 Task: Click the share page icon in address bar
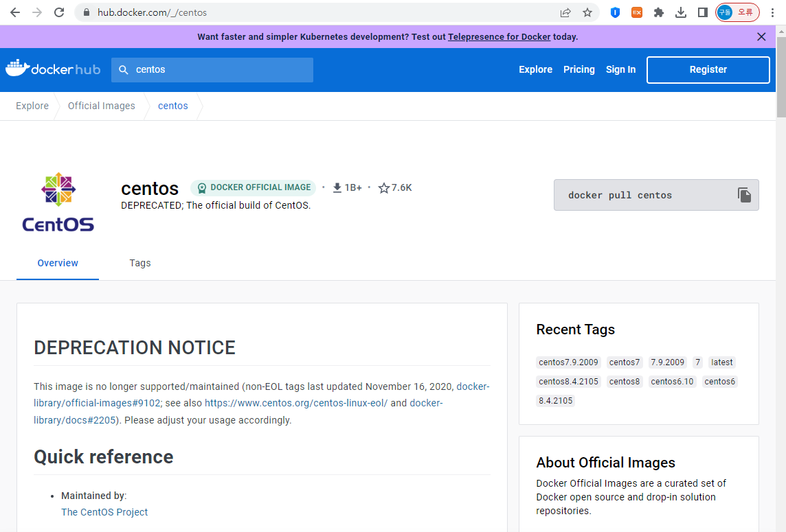tap(565, 12)
